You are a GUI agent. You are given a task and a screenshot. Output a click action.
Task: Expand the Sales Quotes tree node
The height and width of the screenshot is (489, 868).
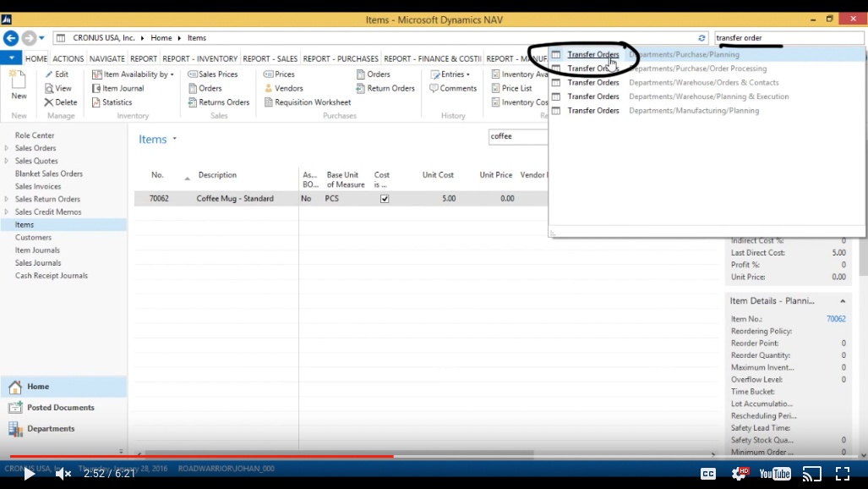6,161
